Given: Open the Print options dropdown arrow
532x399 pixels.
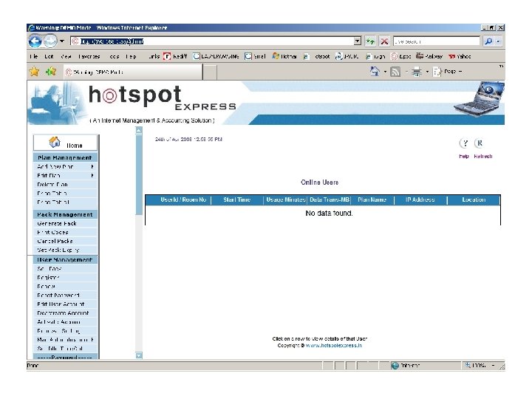Looking at the screenshot, I should [427, 72].
